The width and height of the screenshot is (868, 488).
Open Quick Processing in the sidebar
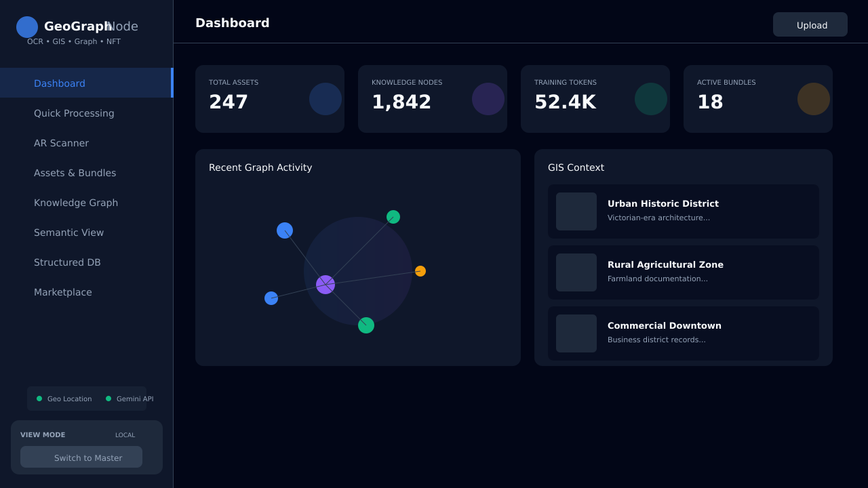tap(74, 113)
